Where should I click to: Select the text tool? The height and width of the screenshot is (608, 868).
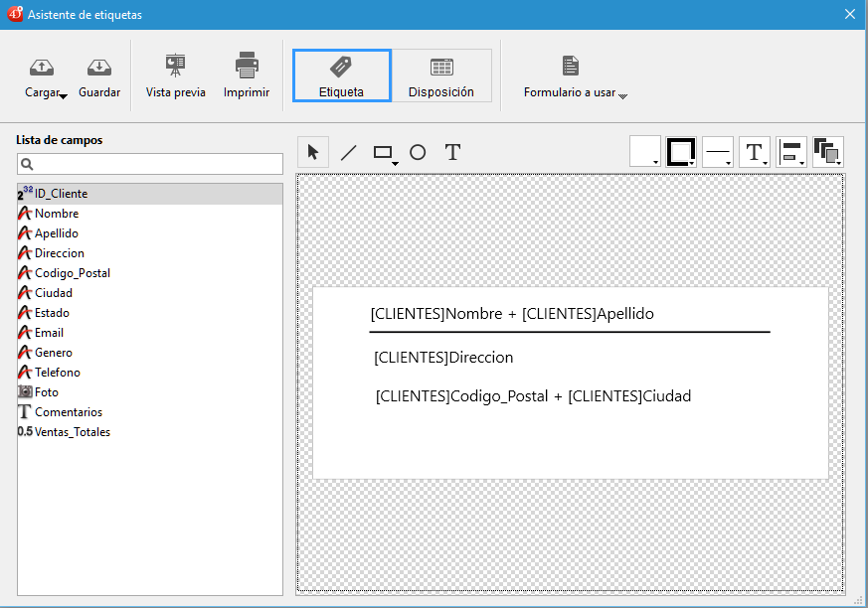coord(452,152)
